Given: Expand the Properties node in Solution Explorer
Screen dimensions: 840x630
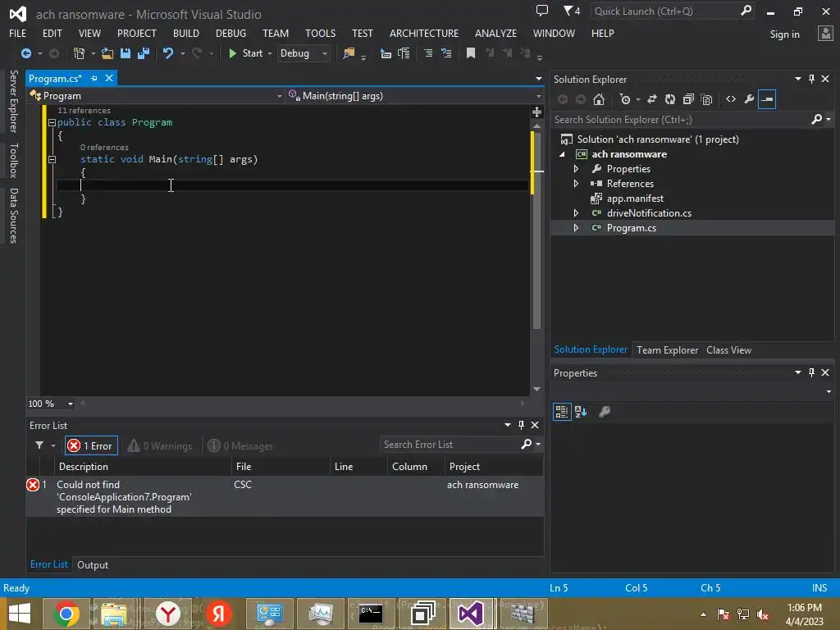Looking at the screenshot, I should click(576, 169).
